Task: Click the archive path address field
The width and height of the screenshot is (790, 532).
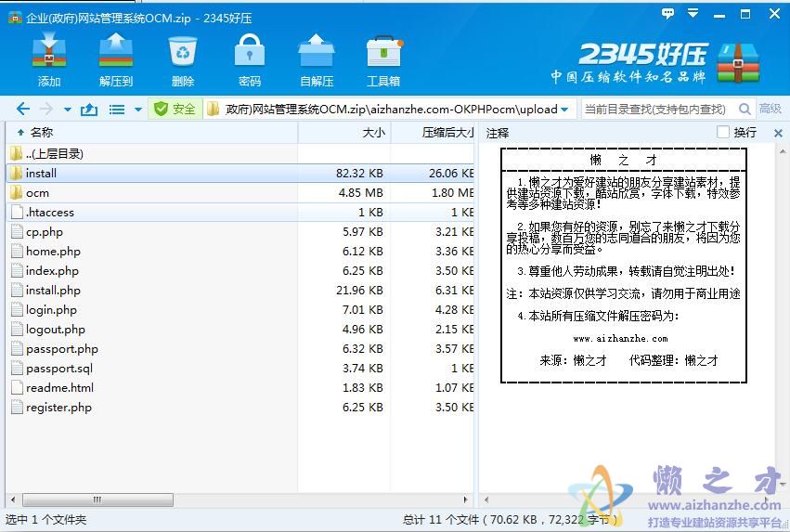Action: (x=390, y=109)
